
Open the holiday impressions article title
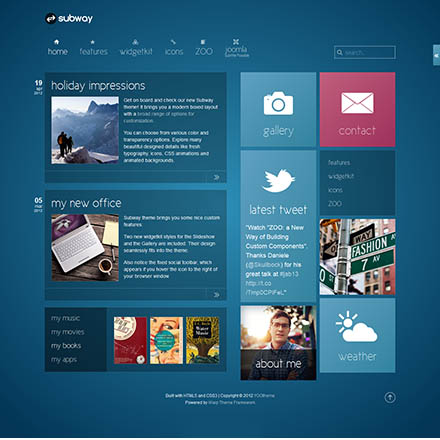pyautogui.click(x=98, y=86)
